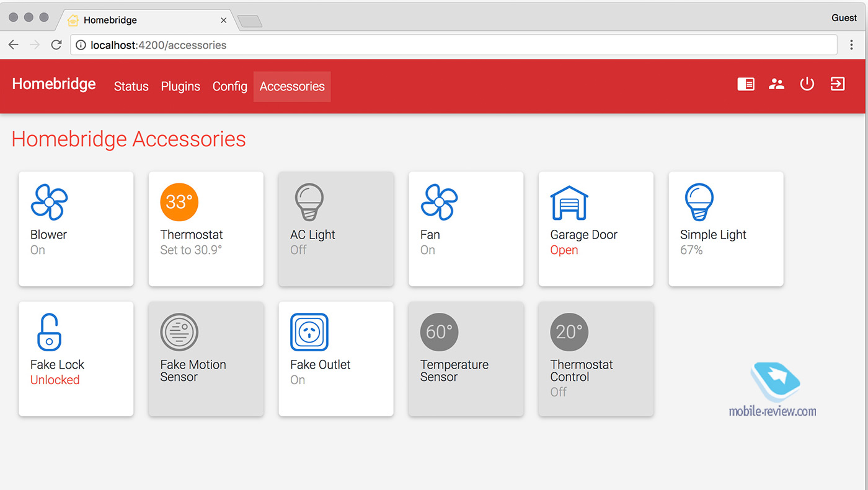Click the 'Simple Light' name label

click(713, 235)
